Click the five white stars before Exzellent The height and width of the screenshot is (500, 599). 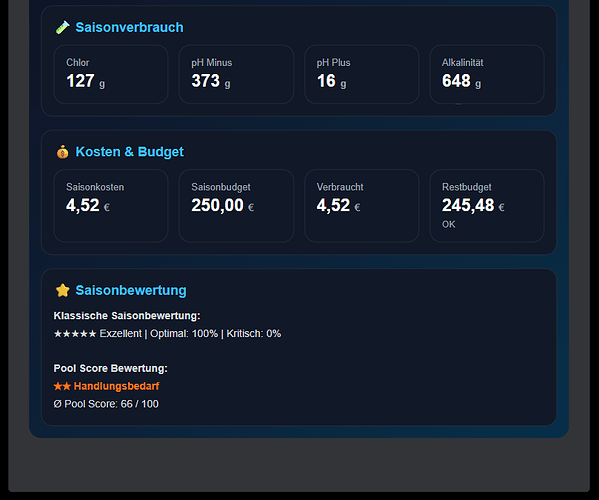click(75, 334)
